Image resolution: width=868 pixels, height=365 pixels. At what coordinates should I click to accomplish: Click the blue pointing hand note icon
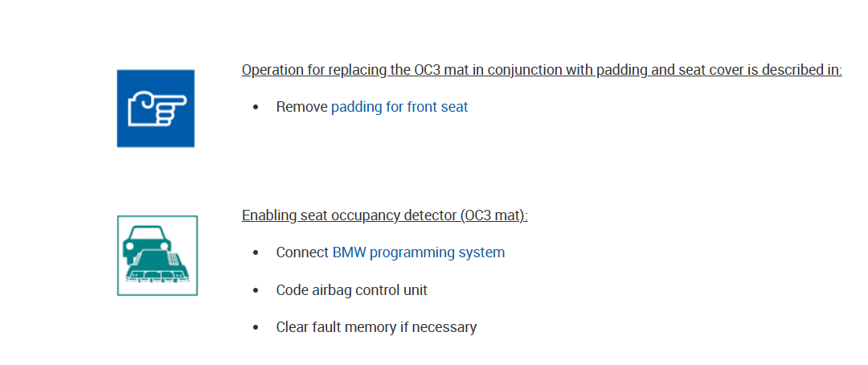[156, 109]
